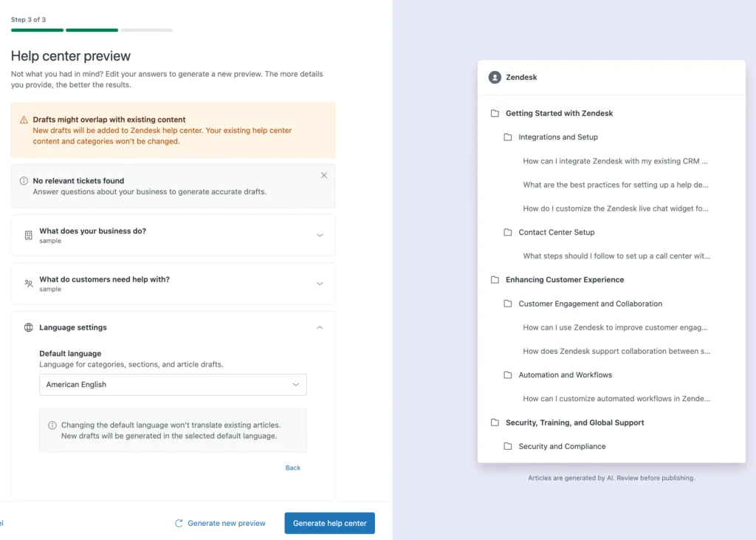Click the Zendesk avatar icon in the preview header

494,77
